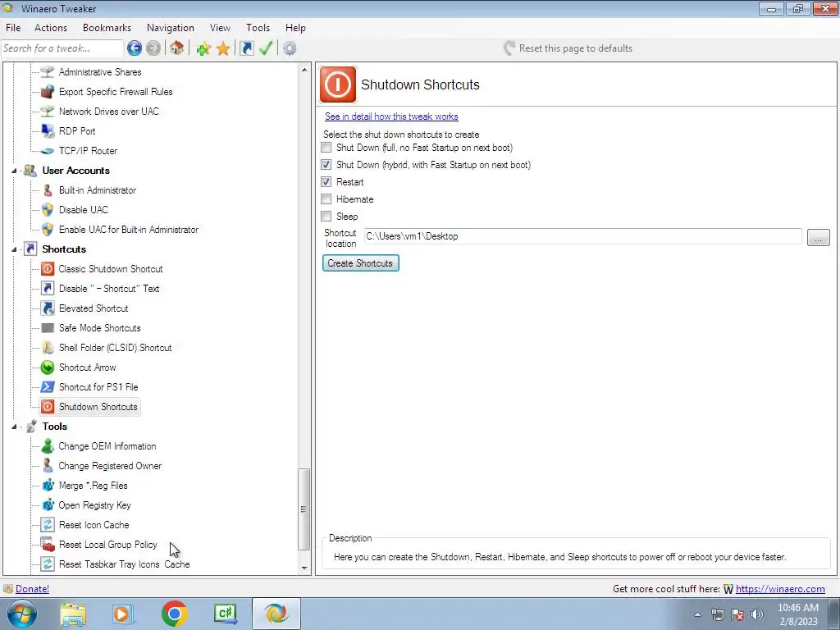Click the TCP/IP Router icon
The height and width of the screenshot is (630, 840).
(x=48, y=151)
